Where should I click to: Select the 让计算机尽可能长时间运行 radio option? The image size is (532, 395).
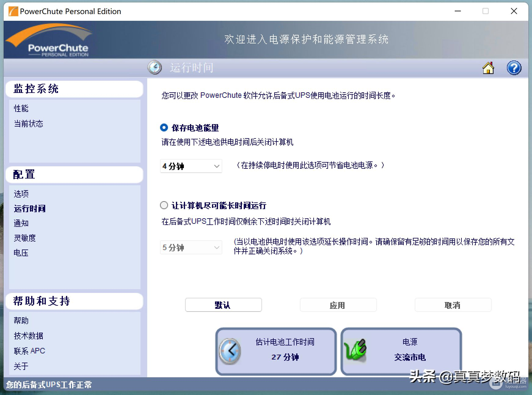click(x=164, y=205)
